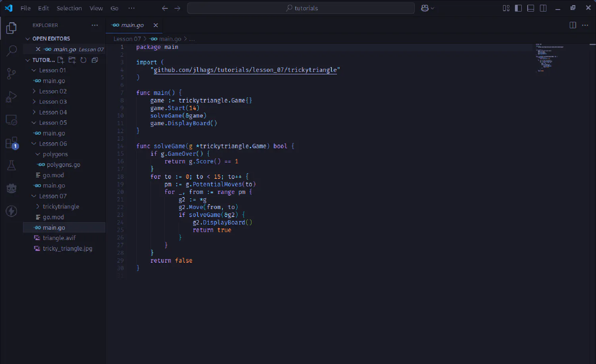The width and height of the screenshot is (596, 364).
Task: Follow the github.com trickytriangle import link
Action: [x=245, y=70]
